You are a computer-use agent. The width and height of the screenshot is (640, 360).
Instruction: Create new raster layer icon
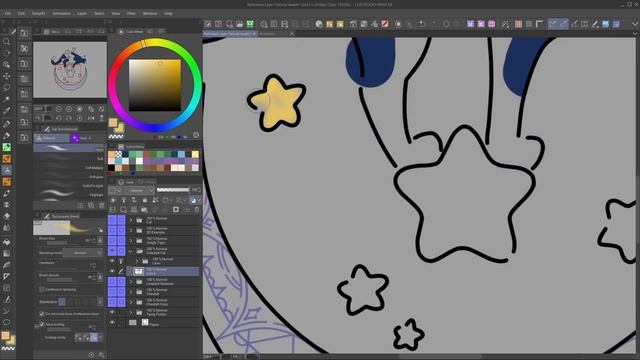point(113,210)
